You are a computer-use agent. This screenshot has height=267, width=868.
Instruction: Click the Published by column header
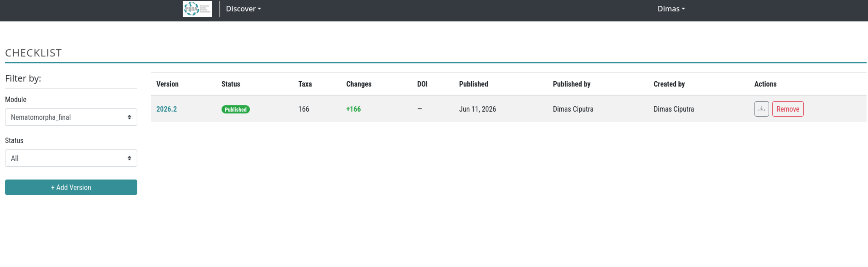pyautogui.click(x=571, y=84)
